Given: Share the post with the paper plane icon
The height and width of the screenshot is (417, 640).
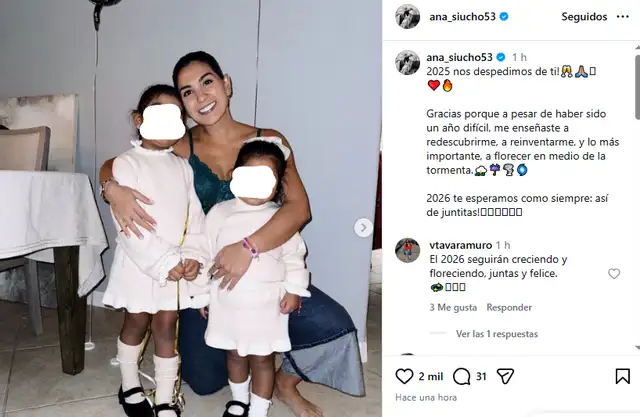Looking at the screenshot, I should 505,376.
